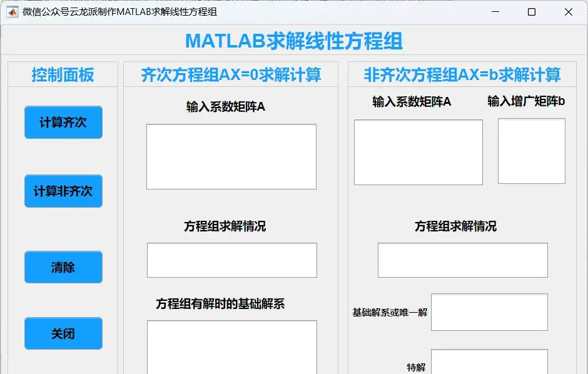588x374 pixels.
Task: Clear all fields with 清除 button
Action: pyautogui.click(x=63, y=267)
